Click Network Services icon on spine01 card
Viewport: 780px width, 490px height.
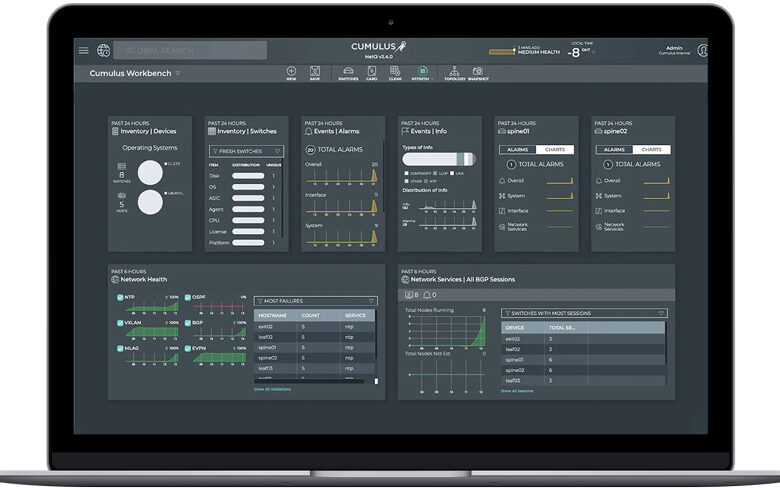[502, 226]
